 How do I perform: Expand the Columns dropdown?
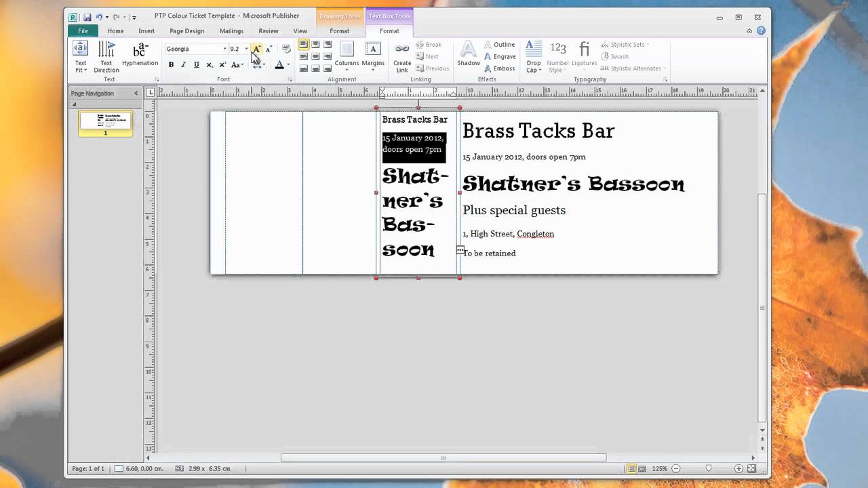(x=347, y=57)
